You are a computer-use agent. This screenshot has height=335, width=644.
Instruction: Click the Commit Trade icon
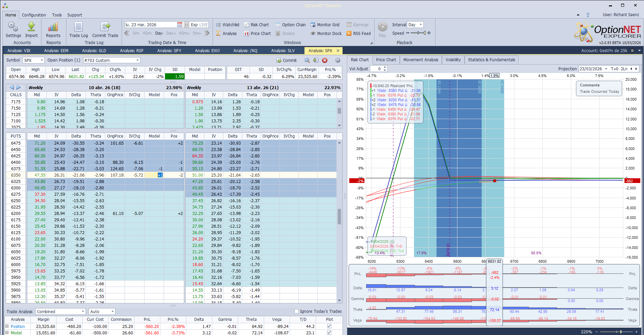pos(105,27)
